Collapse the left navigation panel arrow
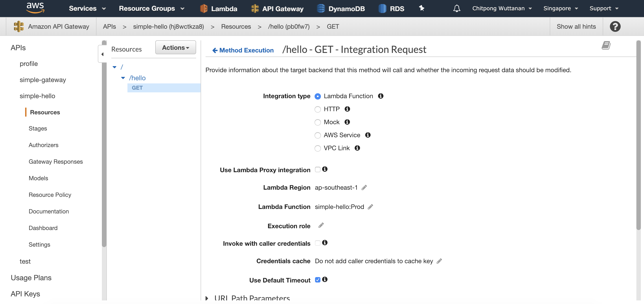This screenshot has width=644, height=304. click(103, 54)
